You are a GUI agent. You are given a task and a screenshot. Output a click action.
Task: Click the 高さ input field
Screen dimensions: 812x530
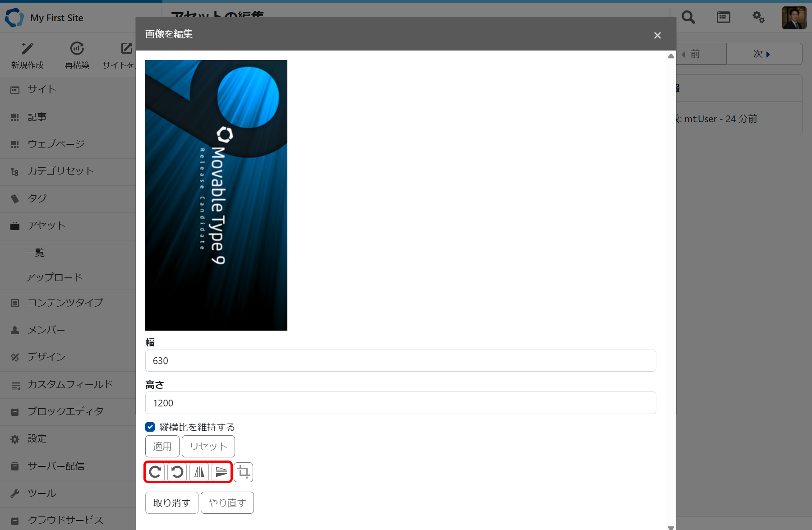tap(400, 403)
